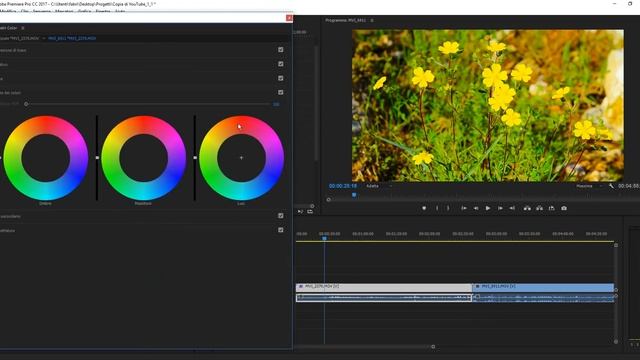Click the Mark In bracket icon
The image size is (640, 360).
(x=437, y=208)
